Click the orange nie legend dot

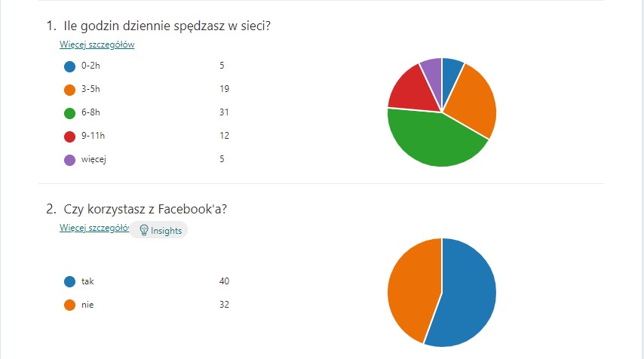pyautogui.click(x=70, y=305)
